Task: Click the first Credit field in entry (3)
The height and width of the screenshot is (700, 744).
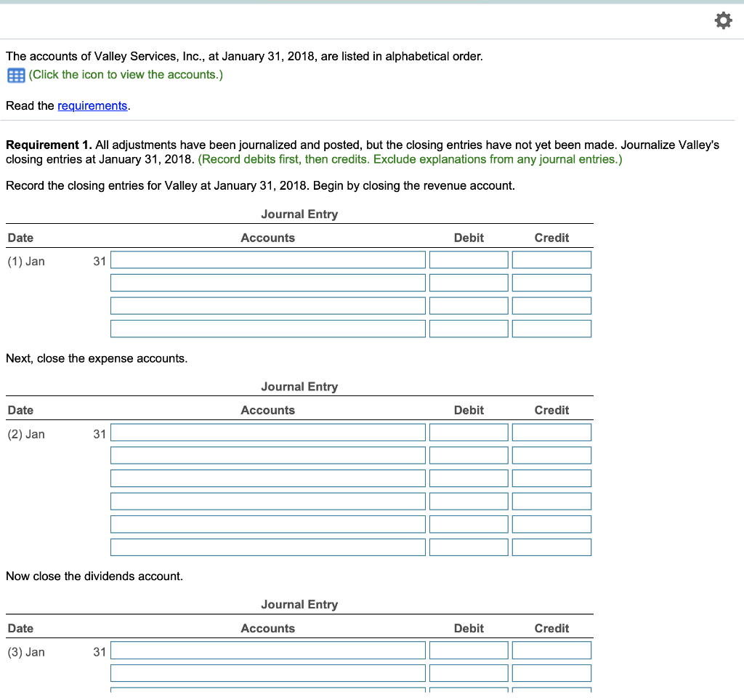Action: [551, 650]
